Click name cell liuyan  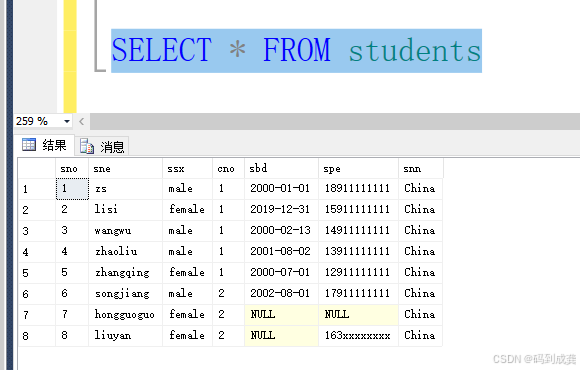pyautogui.click(x=125, y=336)
